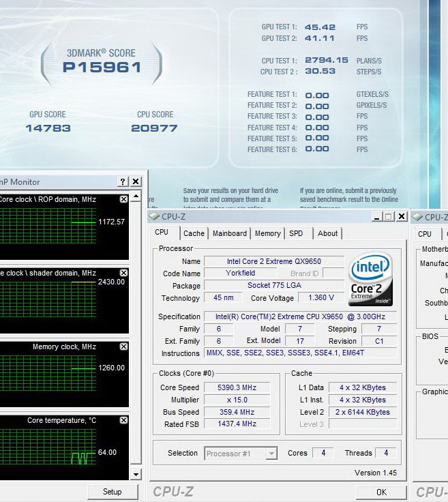Close the Core clock ROP domain graph

tap(123, 199)
